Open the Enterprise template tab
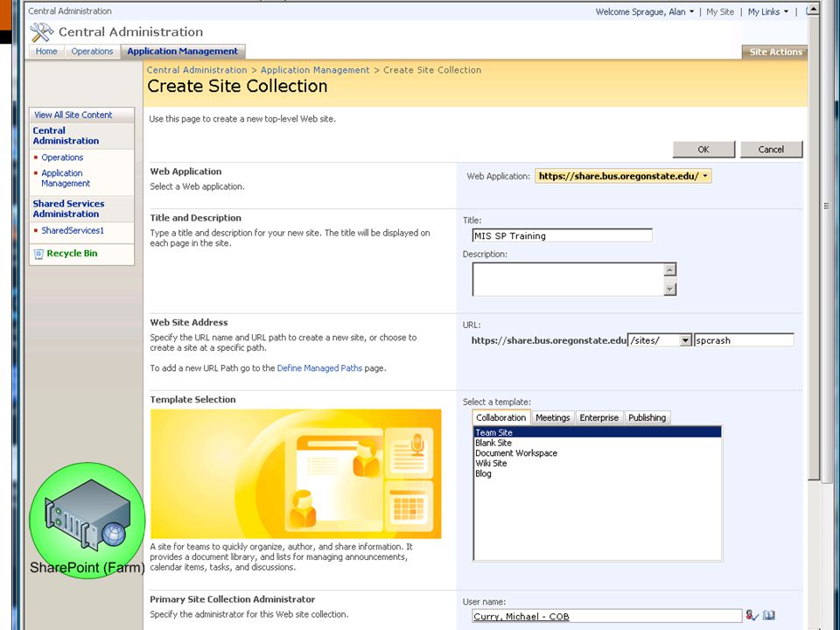 click(598, 418)
